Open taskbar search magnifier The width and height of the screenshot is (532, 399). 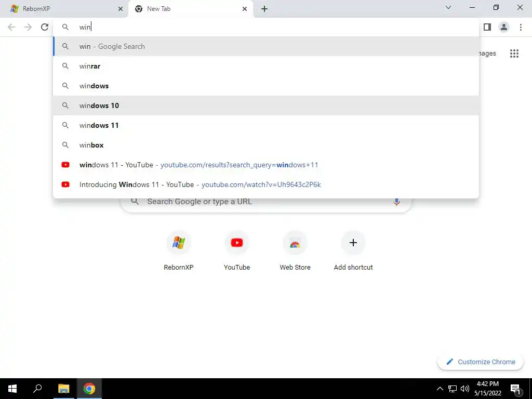pos(37,389)
